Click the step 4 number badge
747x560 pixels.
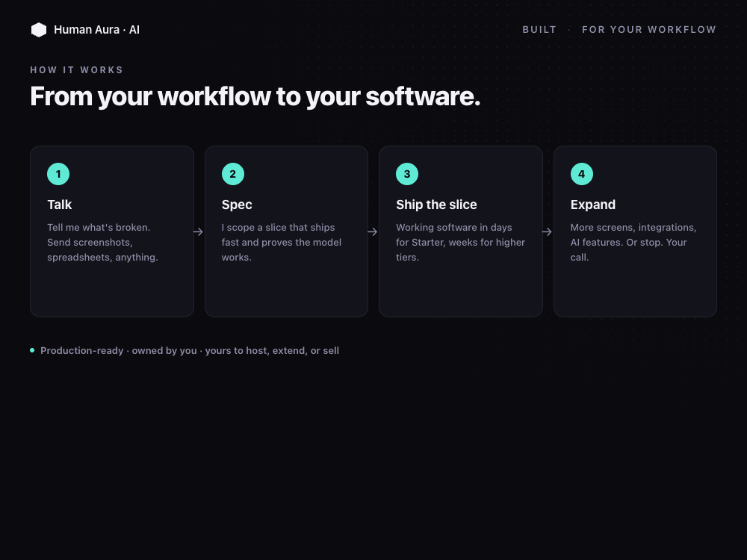coord(582,174)
